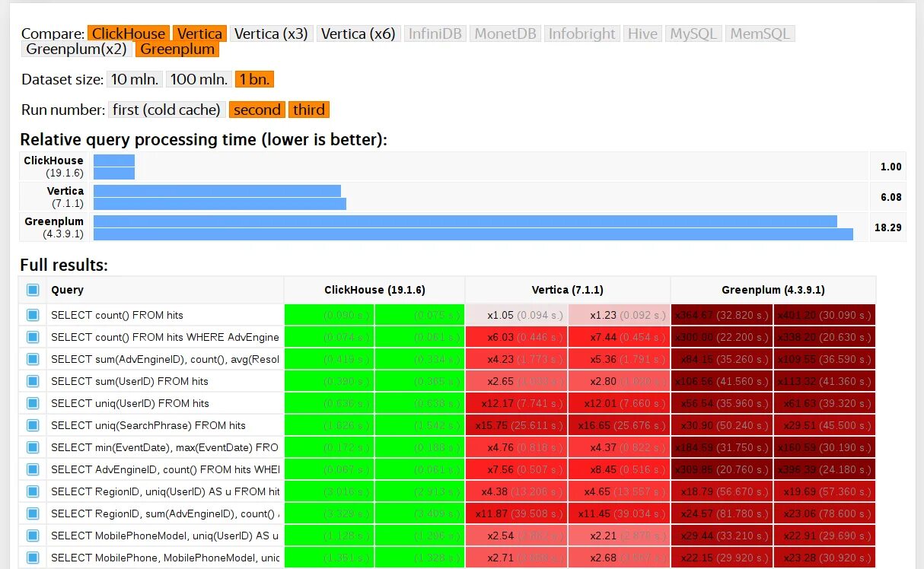This screenshot has width=924, height=569.
Task: Uncheck count() WHERE AdvEngine query checkbox
Action: [33, 337]
